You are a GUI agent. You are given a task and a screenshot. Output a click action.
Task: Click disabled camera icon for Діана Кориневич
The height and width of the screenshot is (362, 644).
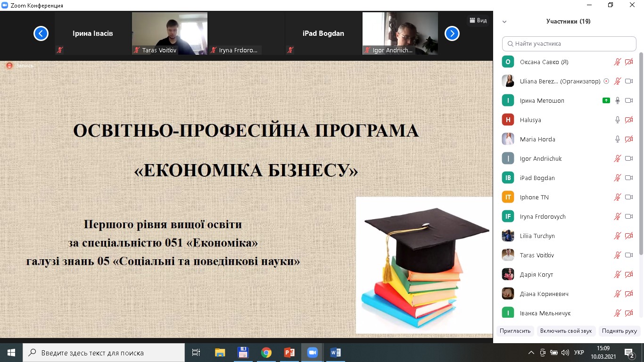pyautogui.click(x=629, y=294)
